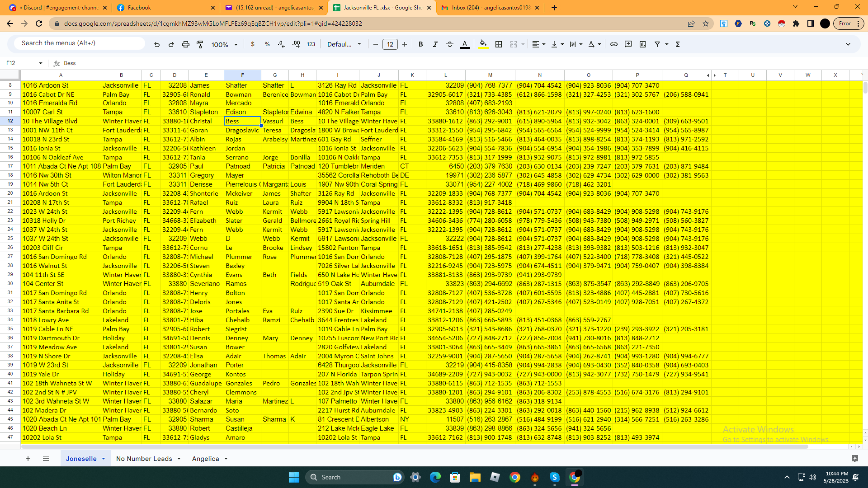Toggle Italic formatting
This screenshot has width=868, height=488.
pos(435,44)
